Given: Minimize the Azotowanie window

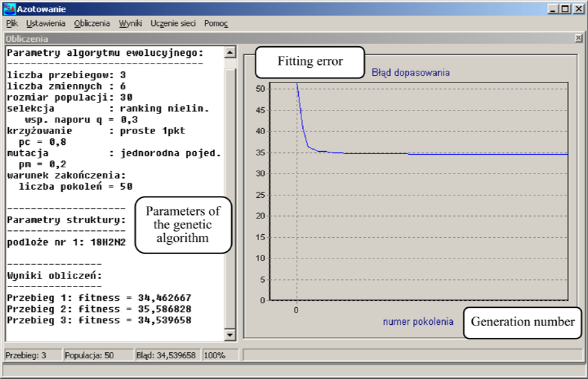Looking at the screenshot, I should [553, 9].
